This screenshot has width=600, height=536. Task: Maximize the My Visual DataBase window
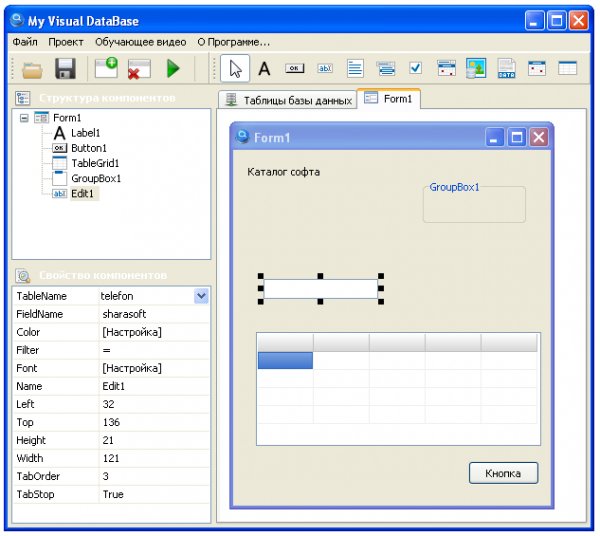pos(556,20)
